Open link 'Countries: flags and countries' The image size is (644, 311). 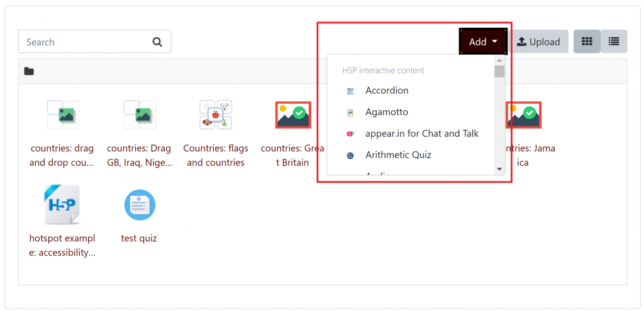click(x=216, y=155)
